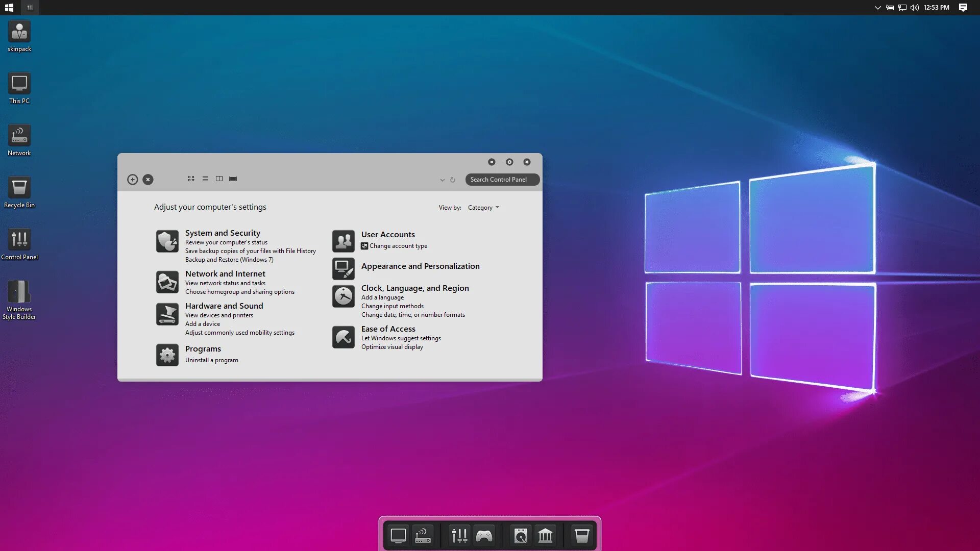Open the Appearance and Personalization heading
980x551 pixels.
[420, 266]
